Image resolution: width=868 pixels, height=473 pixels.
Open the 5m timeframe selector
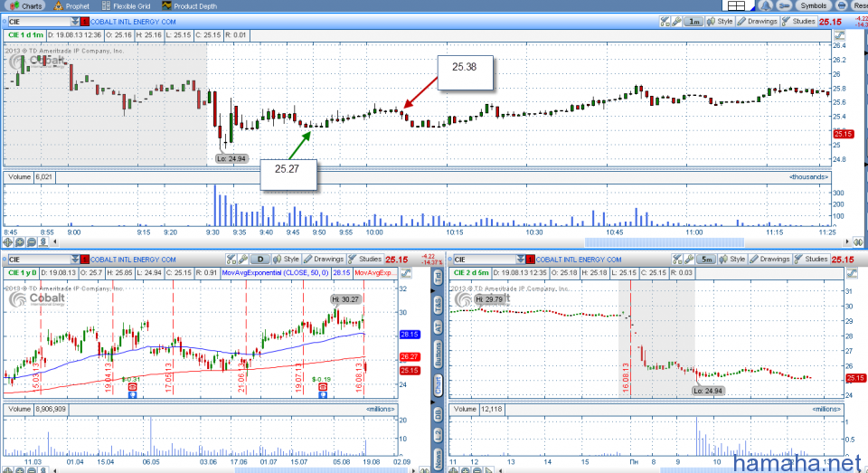pyautogui.click(x=706, y=260)
